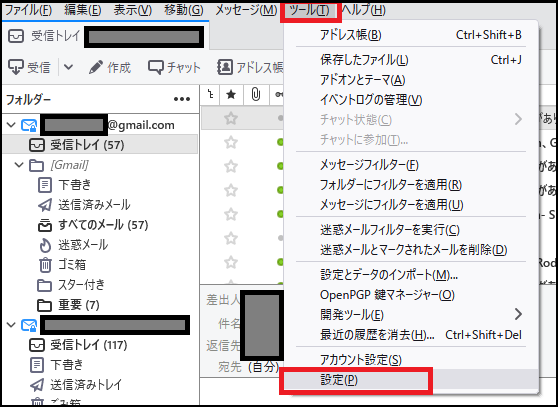Toggle the star on the second message row
The width and height of the screenshot is (558, 407).
(231, 142)
